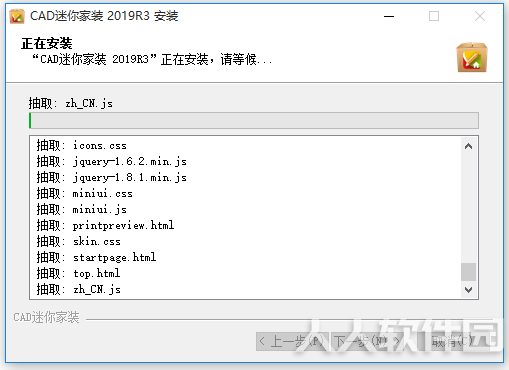Click the 上一步 (Back) button
This screenshot has height=370, width=509.
point(292,341)
